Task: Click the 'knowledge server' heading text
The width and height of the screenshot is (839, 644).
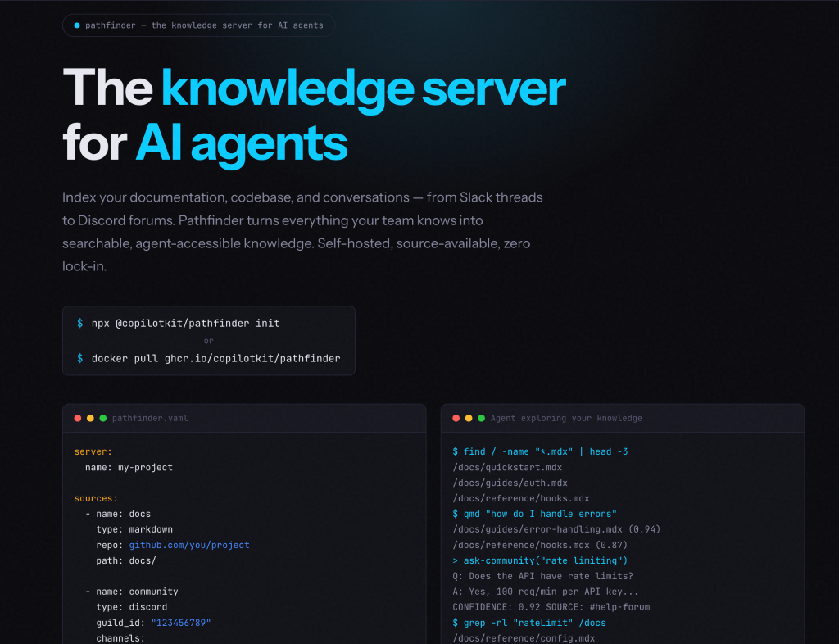Action: click(x=363, y=89)
